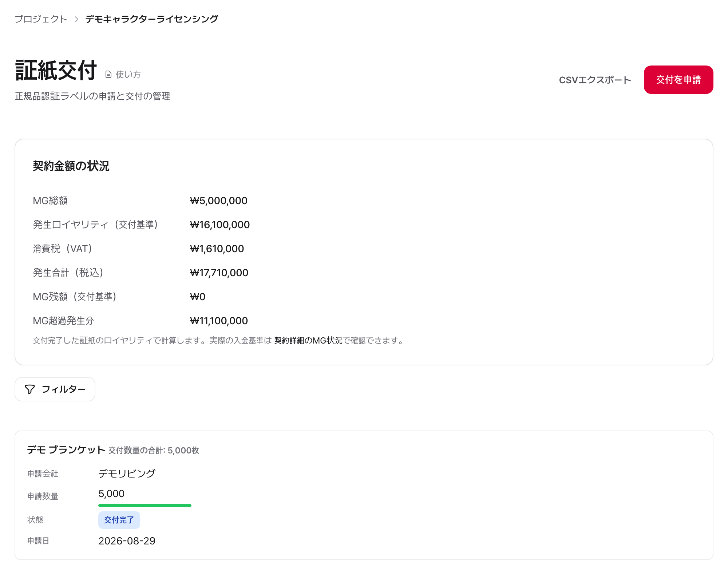Click the MG総額 label

(x=50, y=201)
